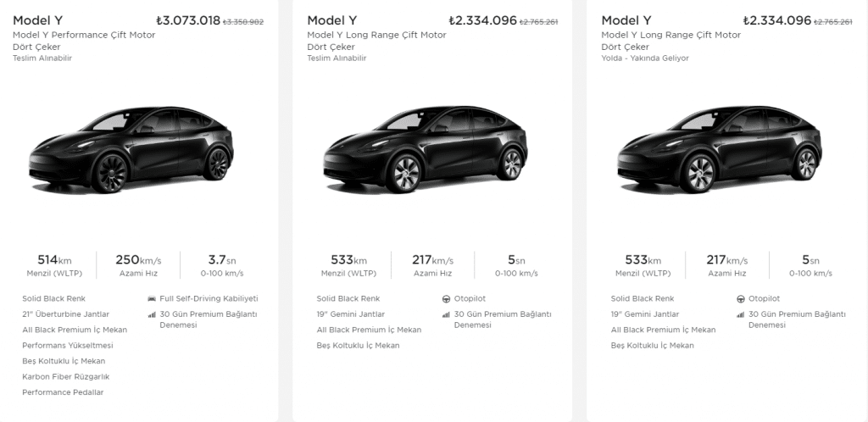Image resolution: width=868 pixels, height=422 pixels.
Task: Click the Otopilot steering wheel icon in right card
Action: [741, 298]
